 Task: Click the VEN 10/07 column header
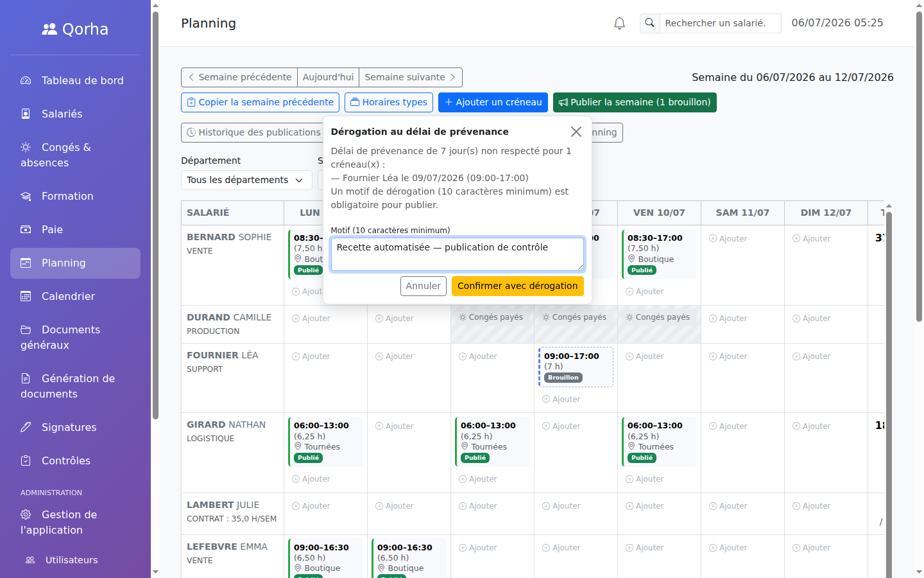point(659,213)
